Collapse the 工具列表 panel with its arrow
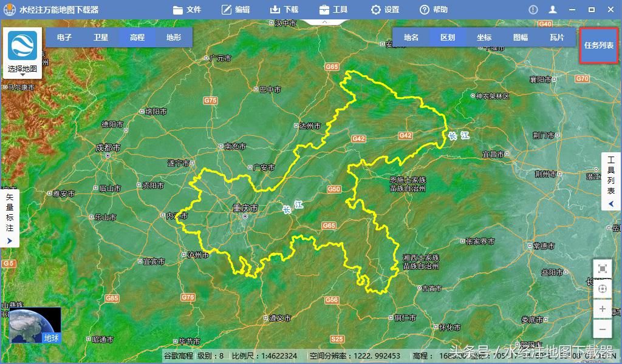Viewport: 622px width, 364px height. [610, 204]
